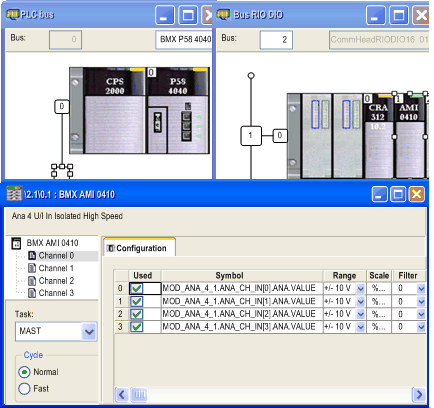Click rack 0 box in Bus RIO DIO window
Image resolution: width=434 pixels, height=408 pixels.
[x=280, y=135]
